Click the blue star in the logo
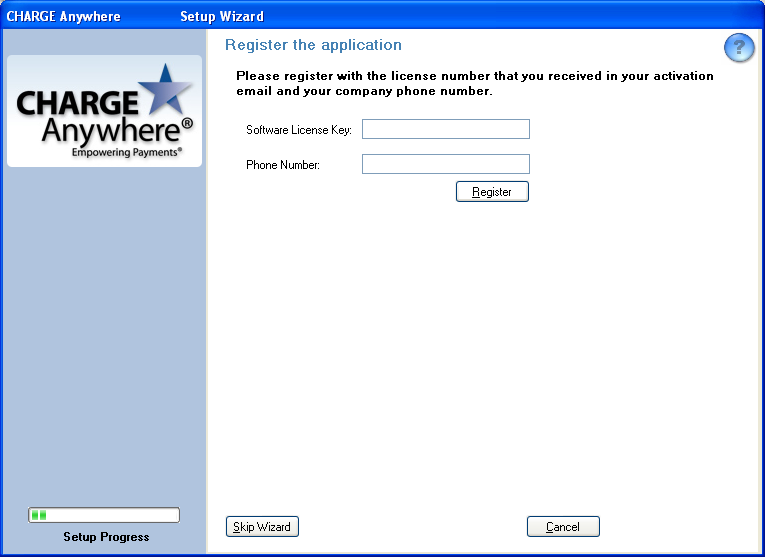The height and width of the screenshot is (557, 765). point(164,91)
